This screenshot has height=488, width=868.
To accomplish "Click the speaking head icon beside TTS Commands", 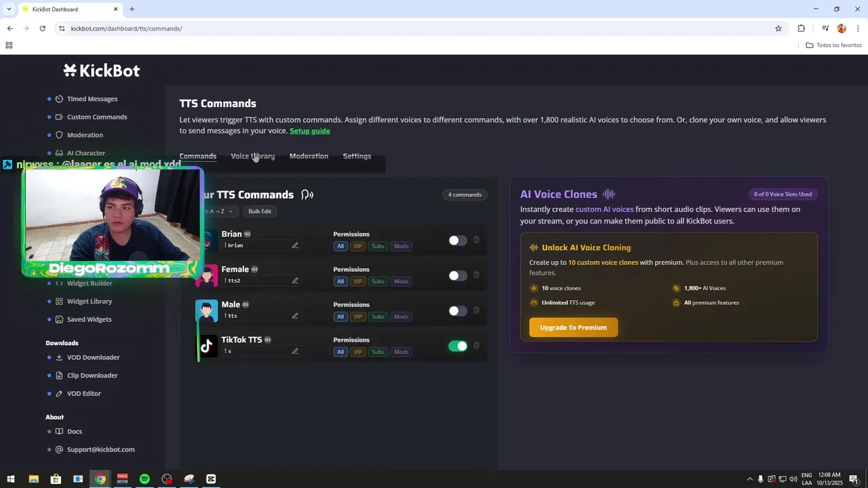I will point(307,195).
